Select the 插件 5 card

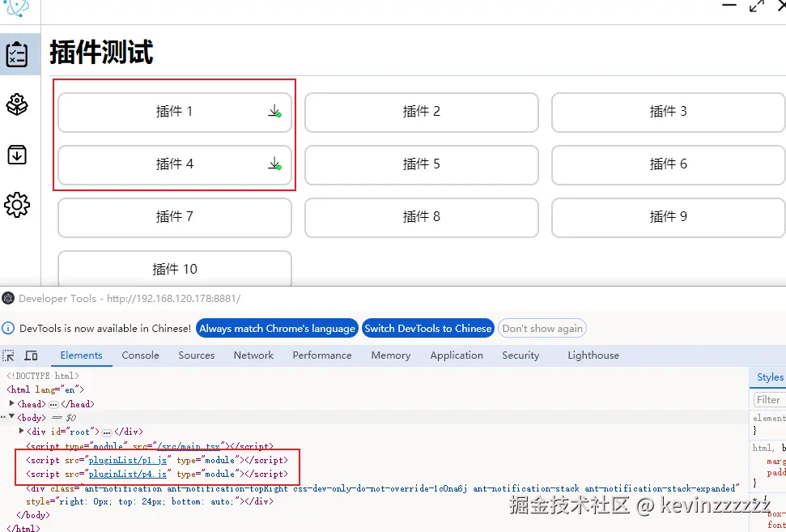tap(422, 165)
